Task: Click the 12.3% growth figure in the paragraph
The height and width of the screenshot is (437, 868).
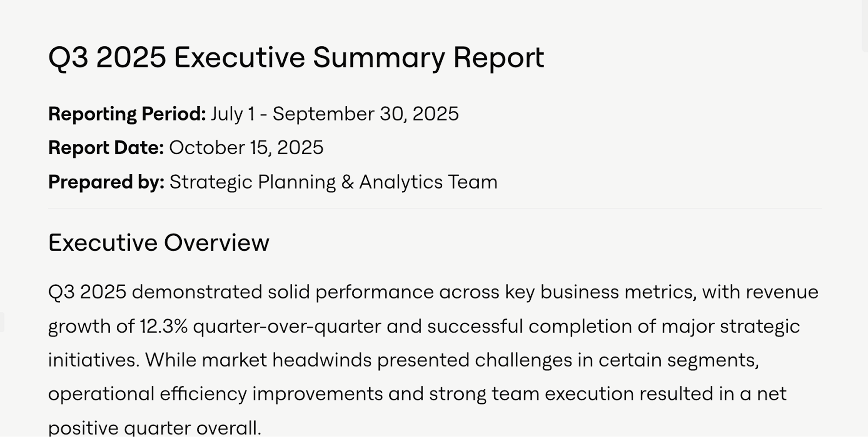Action: click(164, 326)
